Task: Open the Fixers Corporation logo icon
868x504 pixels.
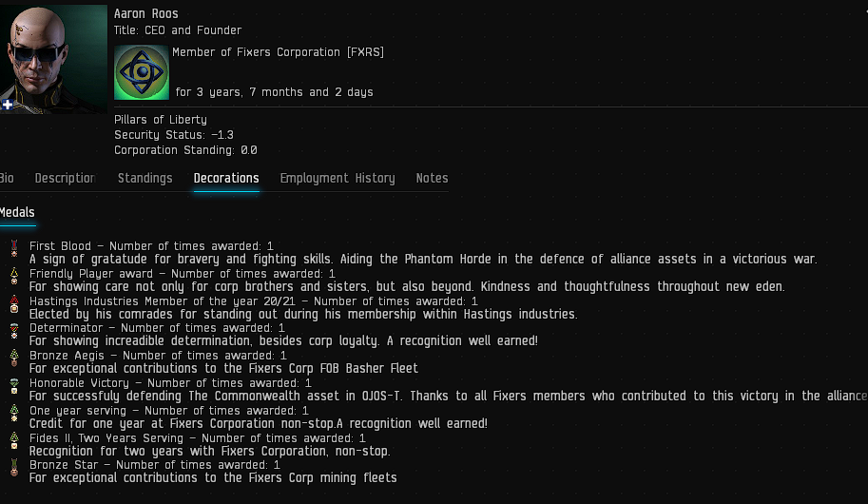Action: (142, 72)
